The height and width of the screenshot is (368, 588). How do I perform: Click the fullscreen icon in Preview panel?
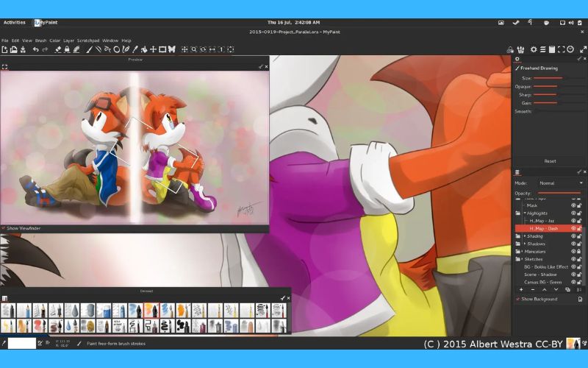[x=4, y=67]
